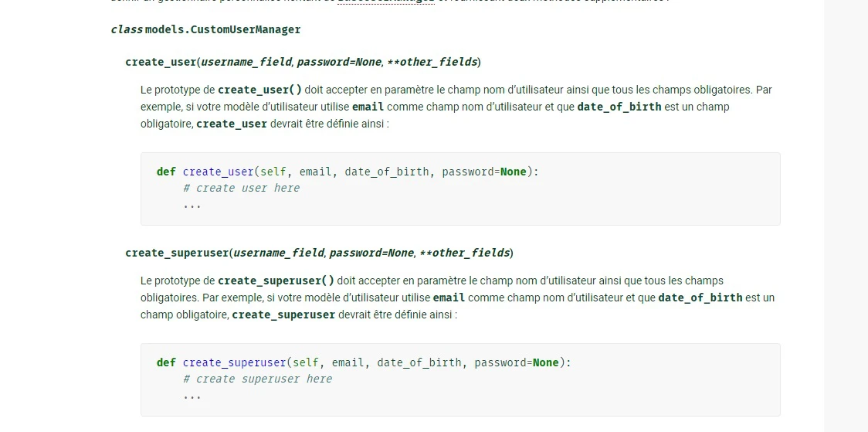The height and width of the screenshot is (432, 868).
Task: Click the 'def' keyword in create_superuser code
Action: tap(166, 362)
